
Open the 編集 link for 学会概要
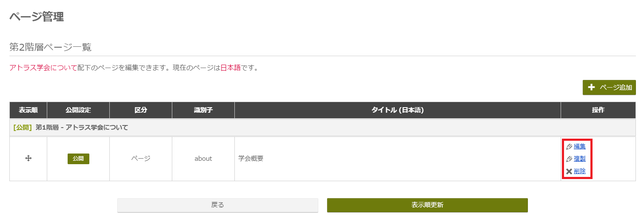coord(580,146)
